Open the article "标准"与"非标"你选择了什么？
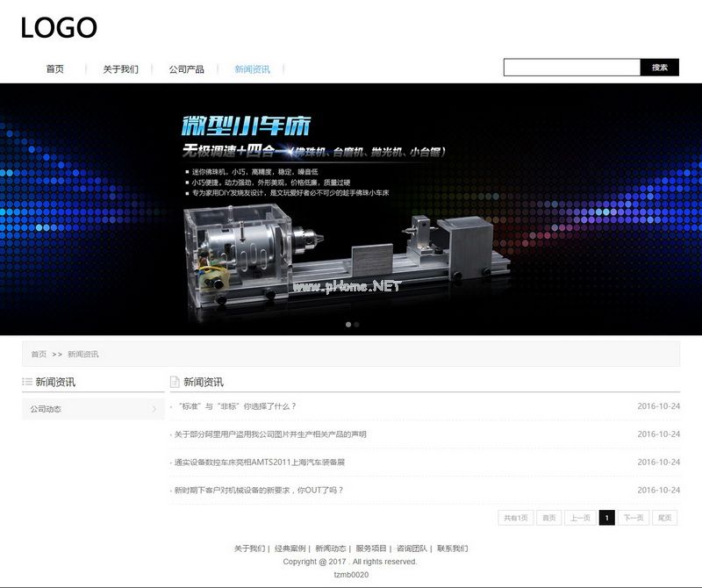Screen dimensions: 702x588 (x=237, y=406)
